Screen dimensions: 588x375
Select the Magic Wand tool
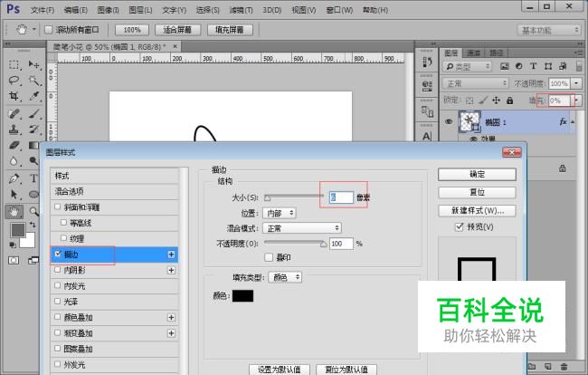(x=34, y=81)
